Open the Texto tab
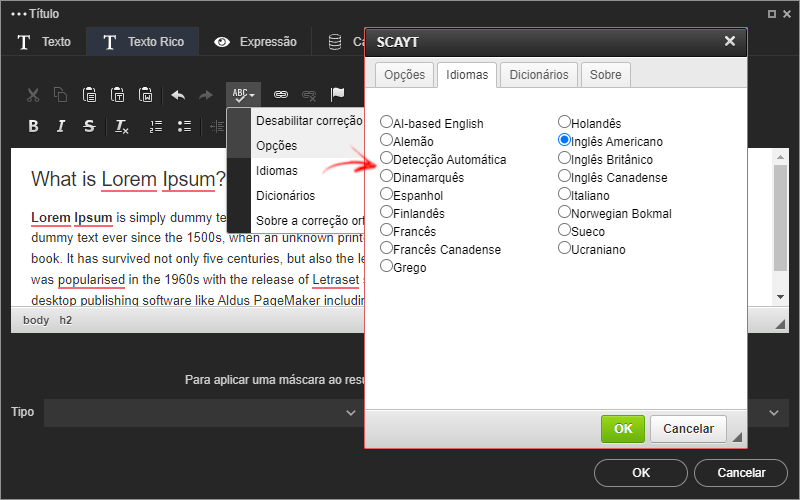800x500 pixels. click(44, 42)
